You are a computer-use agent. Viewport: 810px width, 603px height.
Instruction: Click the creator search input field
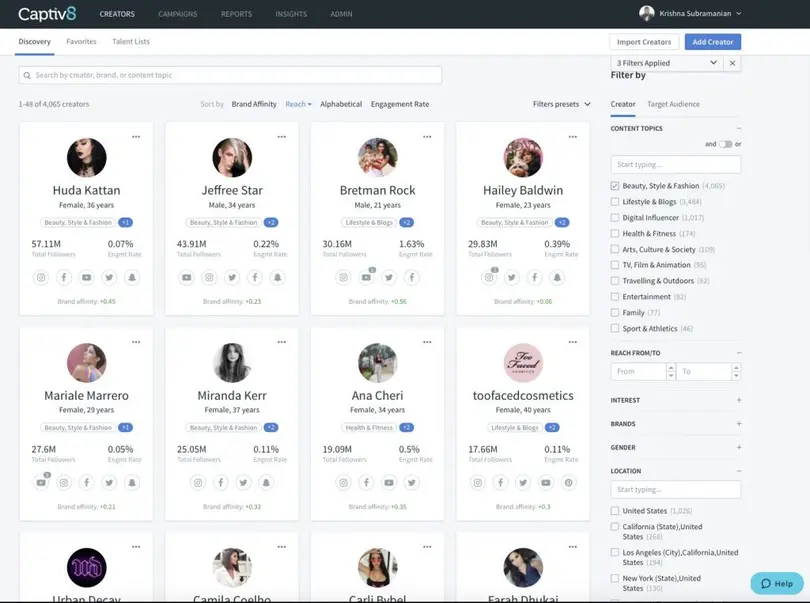pos(230,75)
